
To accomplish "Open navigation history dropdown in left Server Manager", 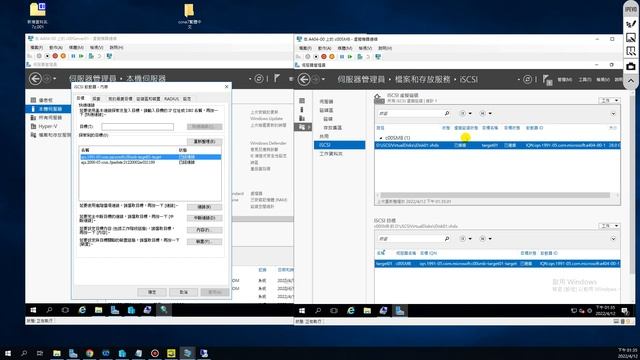I will (x=55, y=78).
